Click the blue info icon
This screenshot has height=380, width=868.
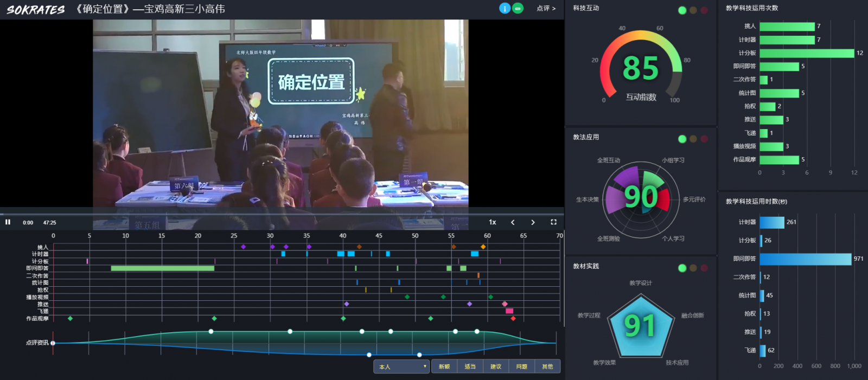point(505,9)
